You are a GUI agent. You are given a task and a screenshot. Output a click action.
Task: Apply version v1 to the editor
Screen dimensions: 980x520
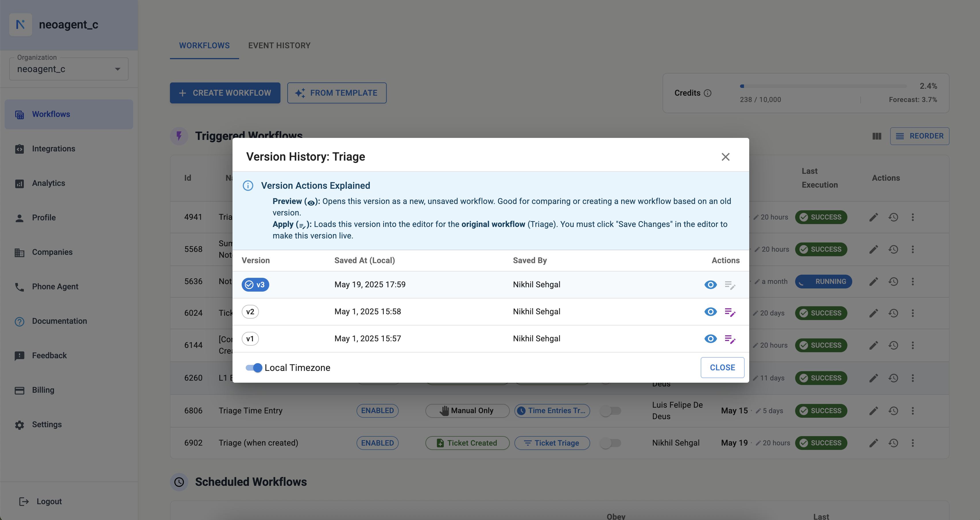tap(730, 339)
